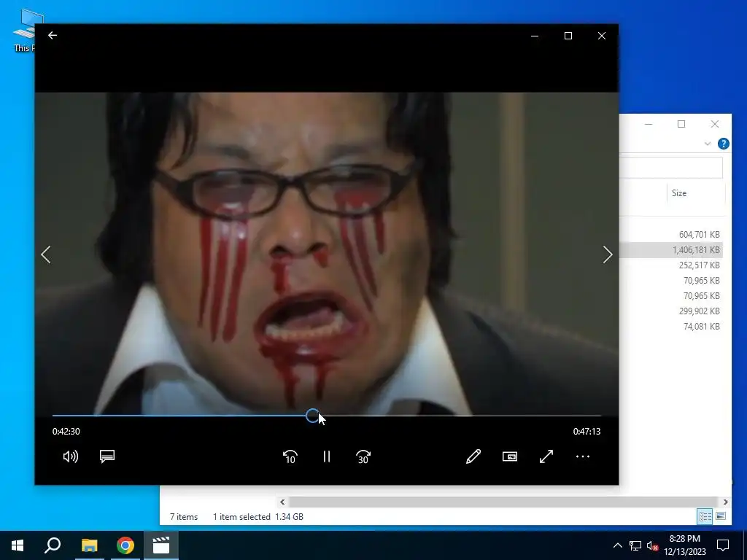Image resolution: width=747 pixels, height=560 pixels.
Task: Go to the next video
Action: click(608, 254)
